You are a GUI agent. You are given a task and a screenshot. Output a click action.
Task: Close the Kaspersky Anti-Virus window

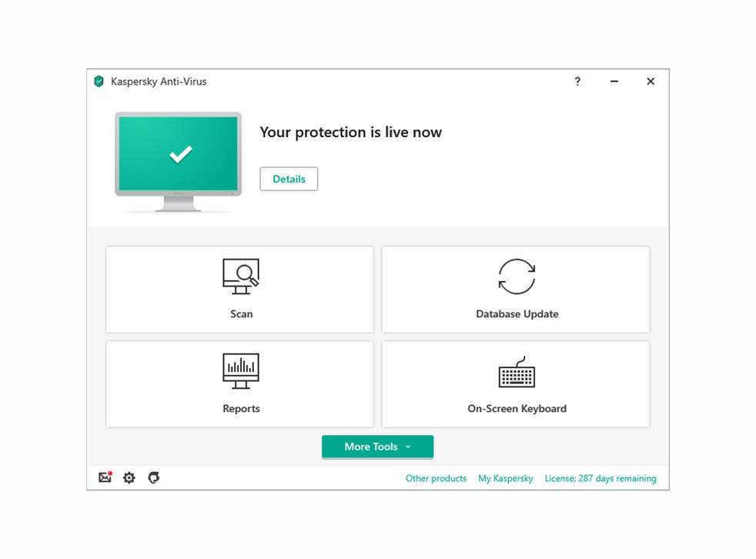pos(651,82)
